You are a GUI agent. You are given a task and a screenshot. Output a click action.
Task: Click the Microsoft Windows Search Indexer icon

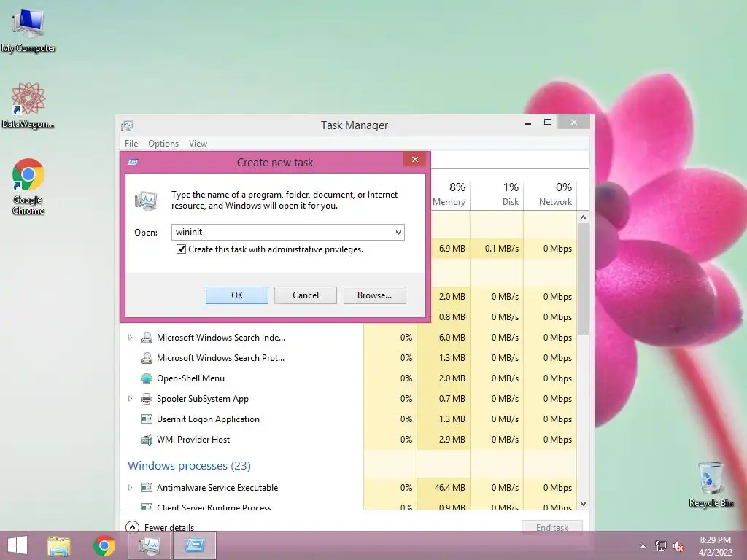[146, 338]
